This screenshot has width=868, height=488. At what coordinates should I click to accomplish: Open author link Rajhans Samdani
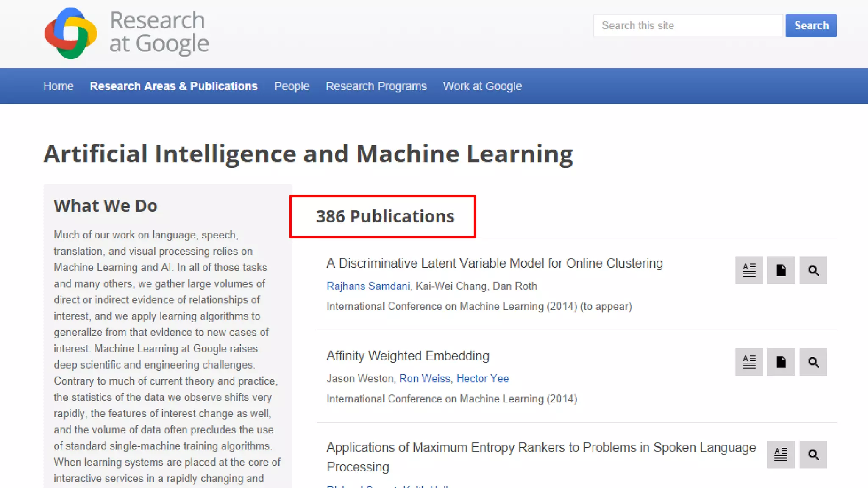point(368,286)
